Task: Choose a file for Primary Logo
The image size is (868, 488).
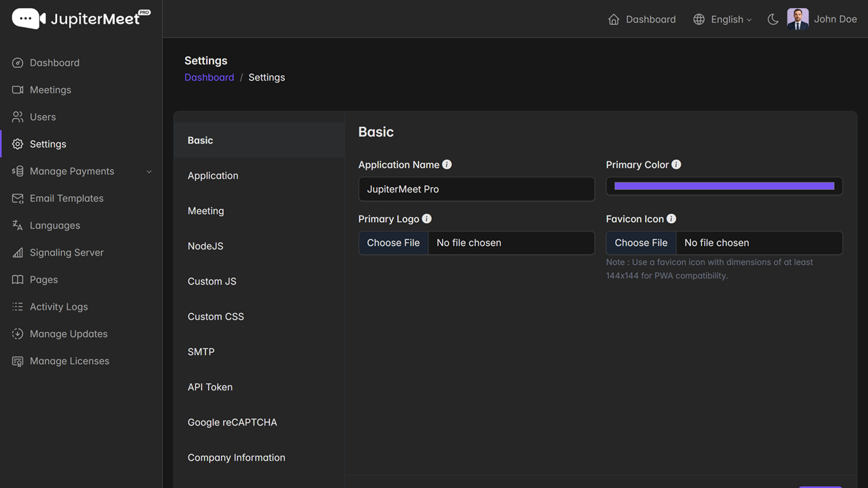Action: coord(393,243)
